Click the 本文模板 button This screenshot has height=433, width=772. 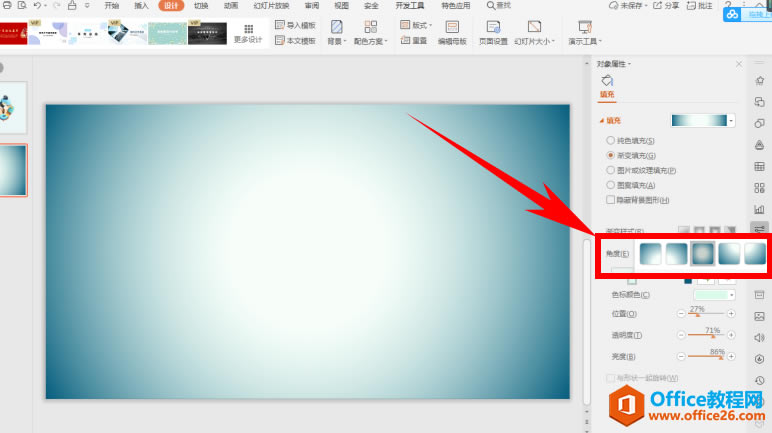(x=295, y=40)
